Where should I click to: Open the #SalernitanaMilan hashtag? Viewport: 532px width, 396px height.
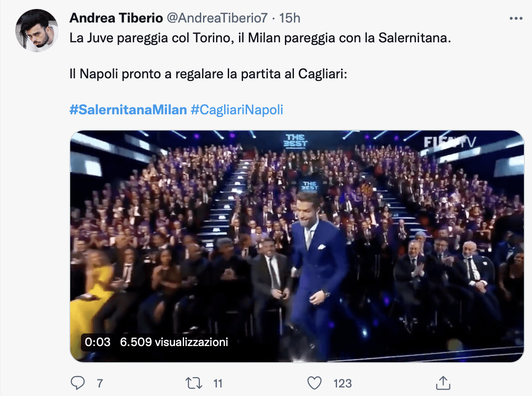pyautogui.click(x=128, y=110)
